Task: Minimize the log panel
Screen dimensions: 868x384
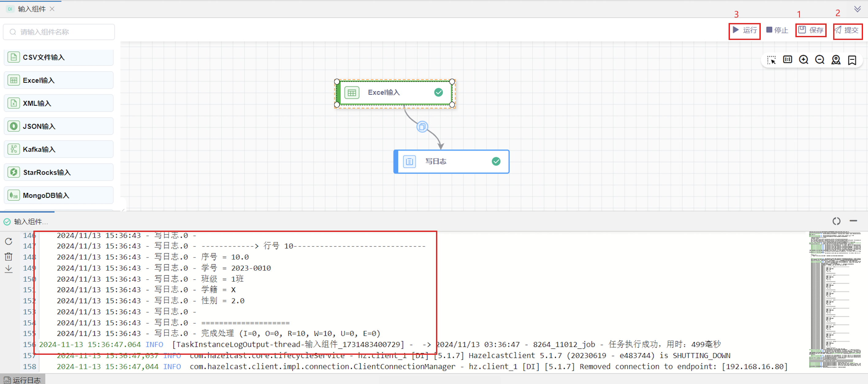Action: pos(853,221)
